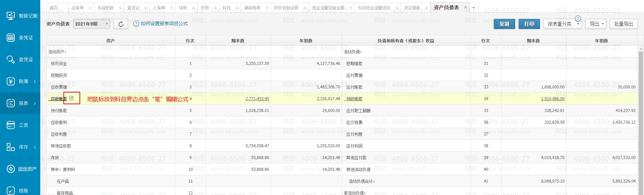This screenshot has height=195, width=644.
Task: Click the pencil edit icon beside 应收账款
Action: [x=71, y=98]
